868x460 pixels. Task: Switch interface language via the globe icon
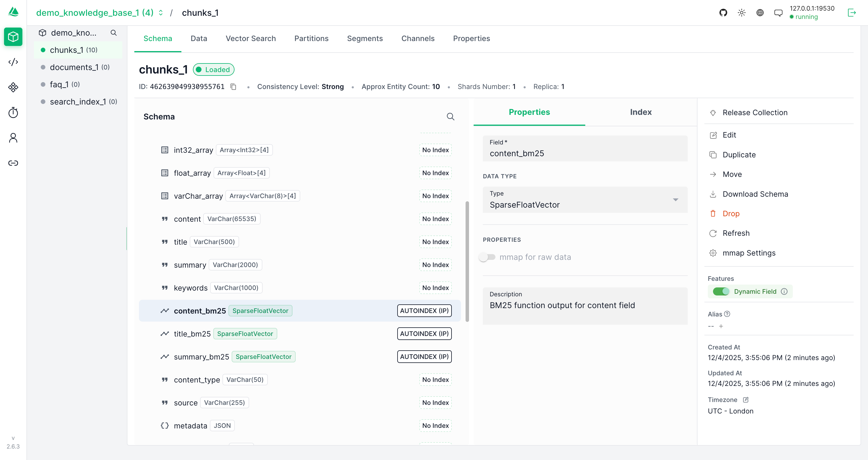pyautogui.click(x=760, y=12)
